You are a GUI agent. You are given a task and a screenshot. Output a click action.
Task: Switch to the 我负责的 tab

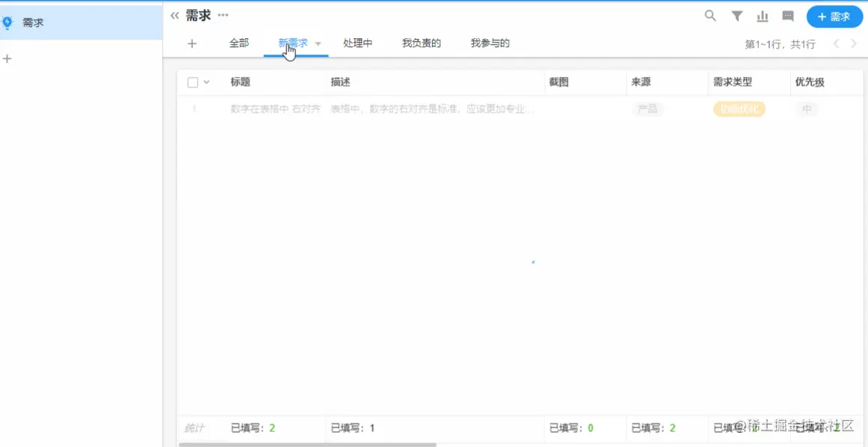coord(420,43)
